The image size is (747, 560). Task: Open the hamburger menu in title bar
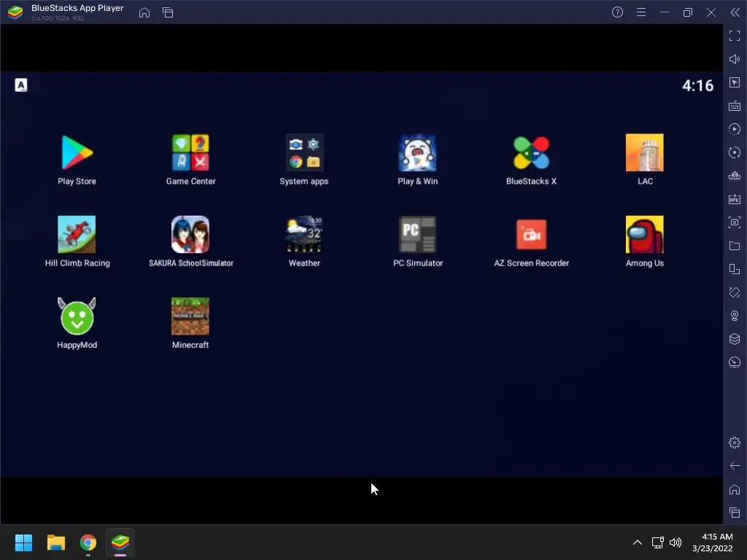coord(641,12)
